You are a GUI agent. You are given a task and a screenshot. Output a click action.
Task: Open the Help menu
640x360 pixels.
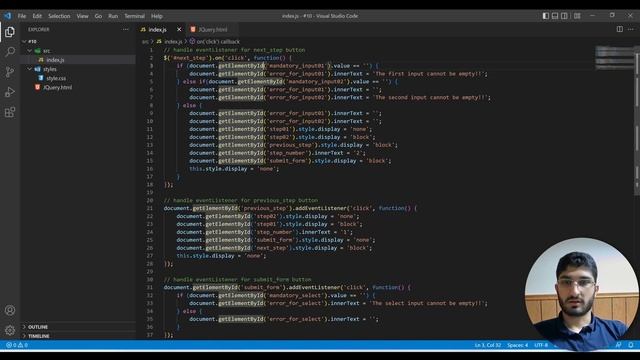pos(157,16)
